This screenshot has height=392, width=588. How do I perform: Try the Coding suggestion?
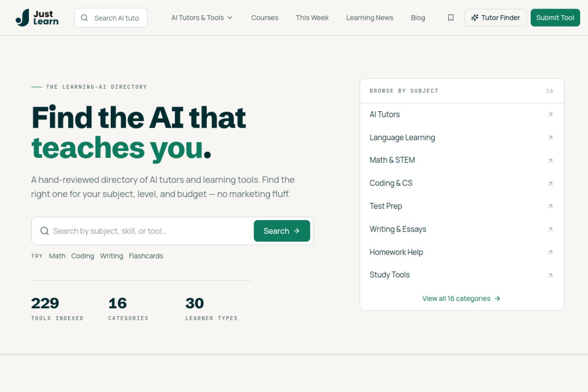point(83,256)
